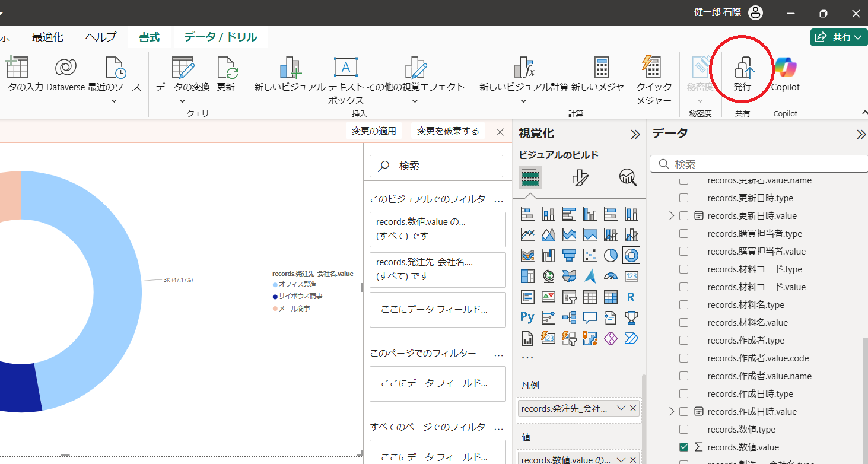Open the 書式 ribbon tab
Image resolution: width=868 pixels, height=464 pixels.
click(x=149, y=37)
